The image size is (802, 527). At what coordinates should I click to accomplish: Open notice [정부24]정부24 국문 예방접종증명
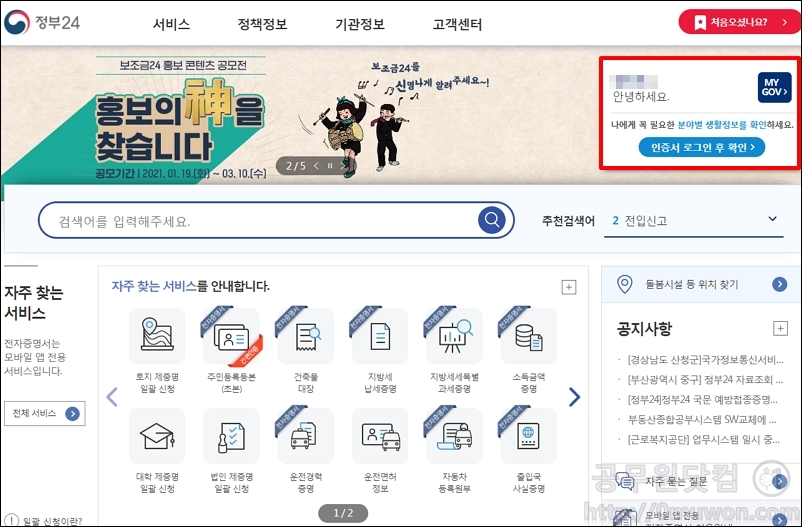coord(703,400)
